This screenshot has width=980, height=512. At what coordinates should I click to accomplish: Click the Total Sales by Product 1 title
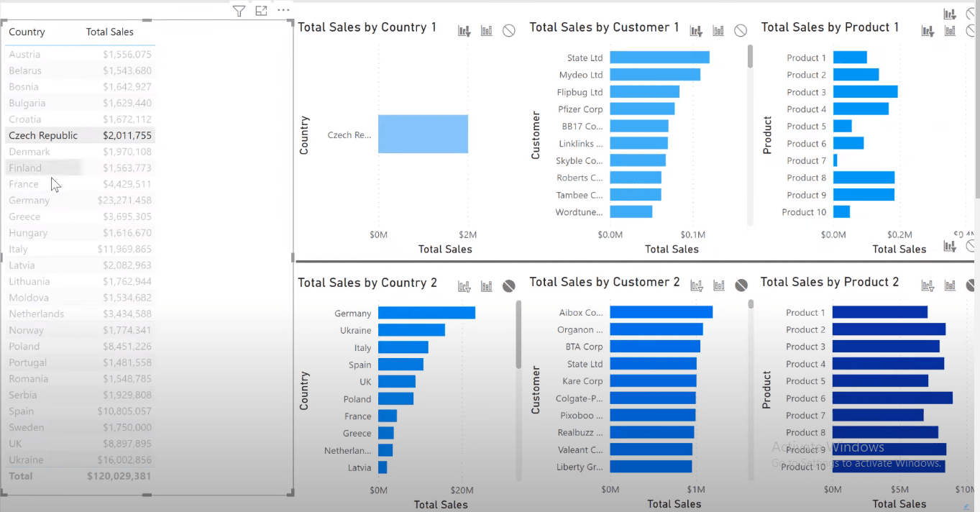point(830,27)
